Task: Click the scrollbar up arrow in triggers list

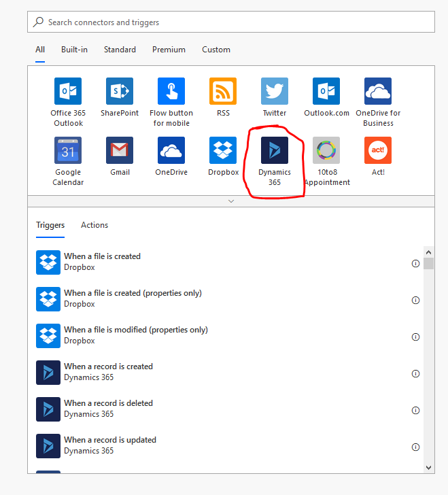Action: tap(428, 252)
